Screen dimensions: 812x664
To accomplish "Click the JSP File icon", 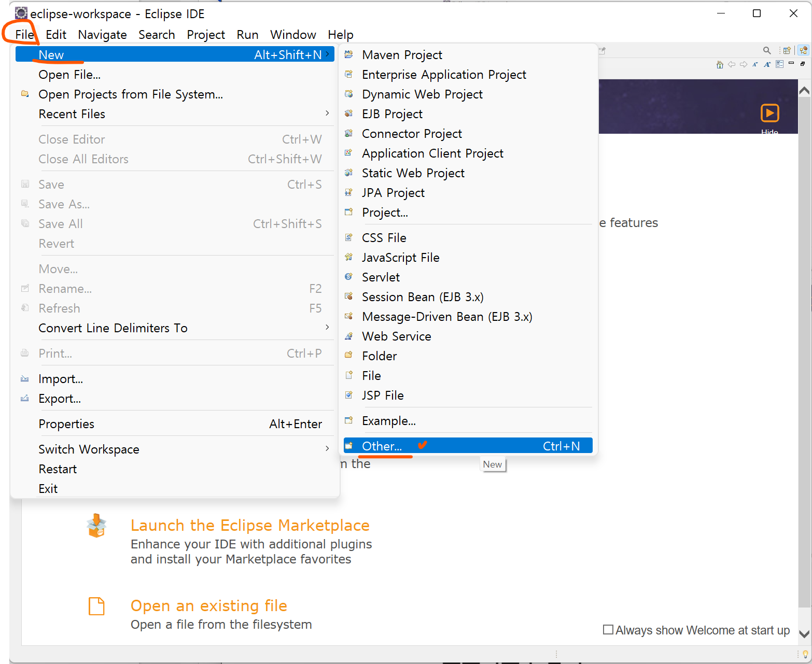I will click(x=349, y=395).
